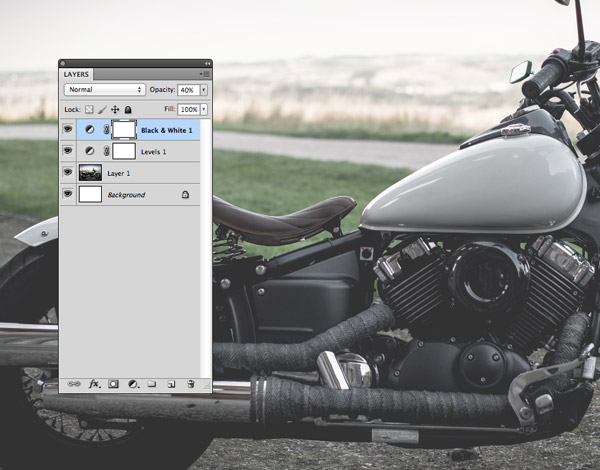
Task: Enable lock all padlock icon
Action: [x=128, y=109]
